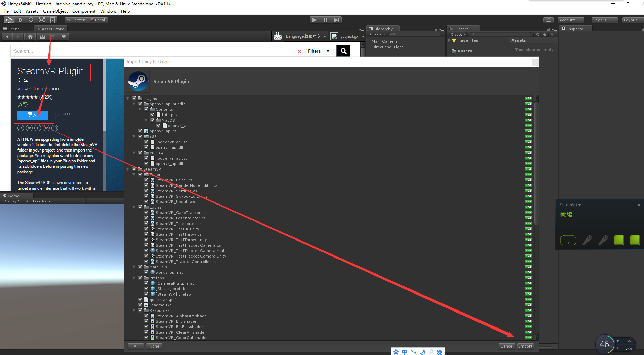Uncheck workshop.mat checkbox
This screenshot has width=644, height=355.
point(146,272)
